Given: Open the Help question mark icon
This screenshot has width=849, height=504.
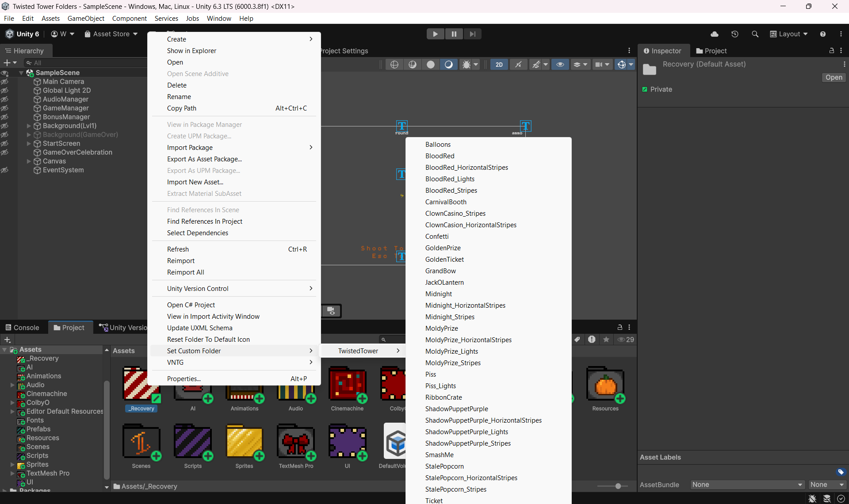Looking at the screenshot, I should [823, 34].
